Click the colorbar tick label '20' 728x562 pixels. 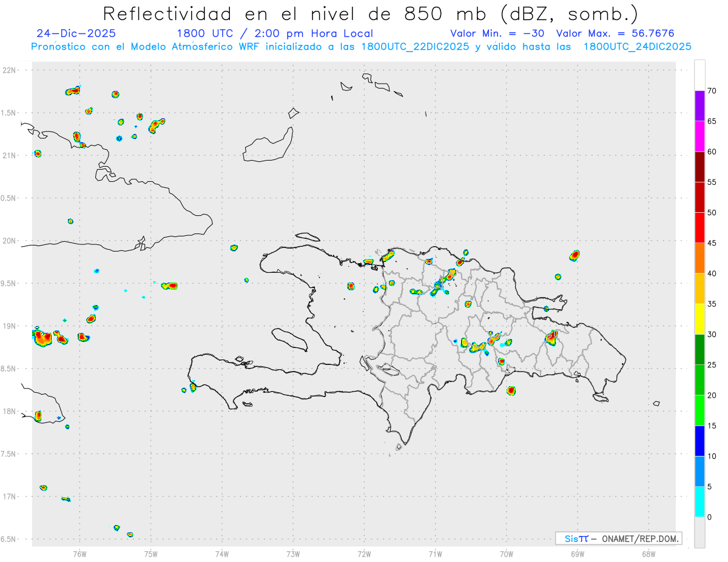[x=712, y=395]
